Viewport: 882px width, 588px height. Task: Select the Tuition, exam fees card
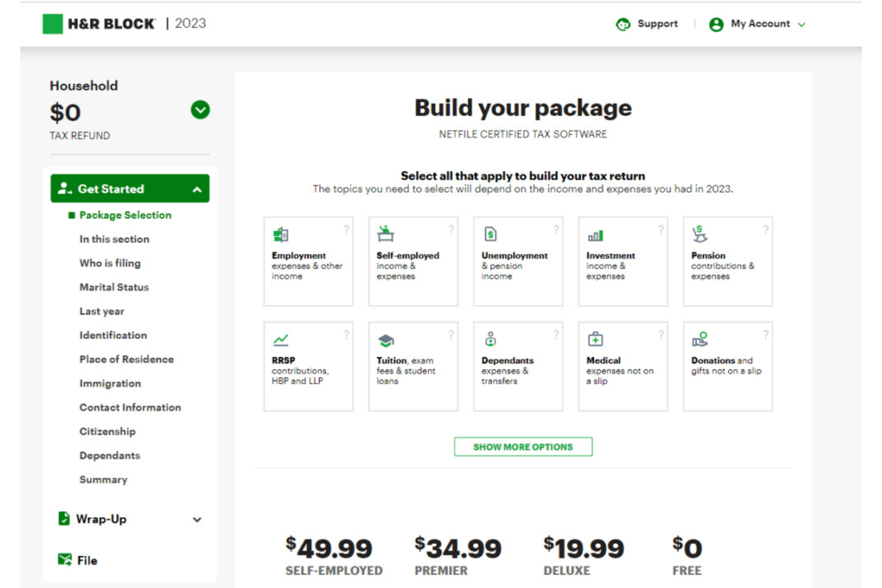(413, 366)
